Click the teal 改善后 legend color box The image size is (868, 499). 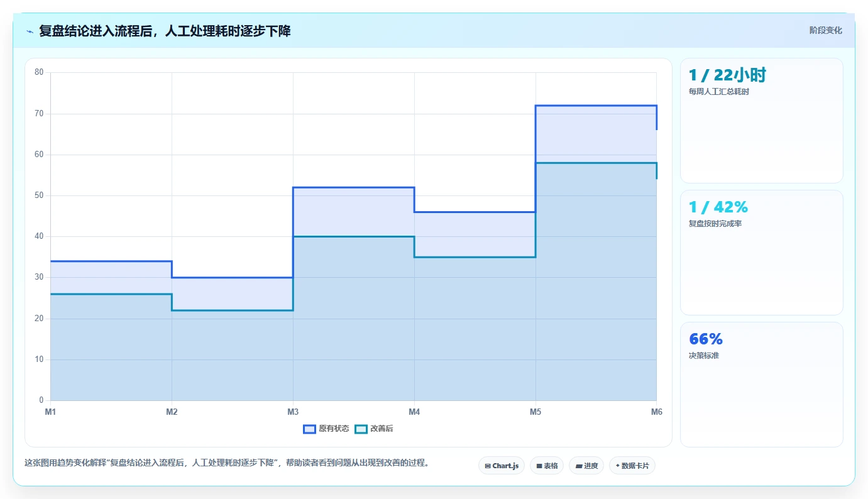(x=361, y=429)
